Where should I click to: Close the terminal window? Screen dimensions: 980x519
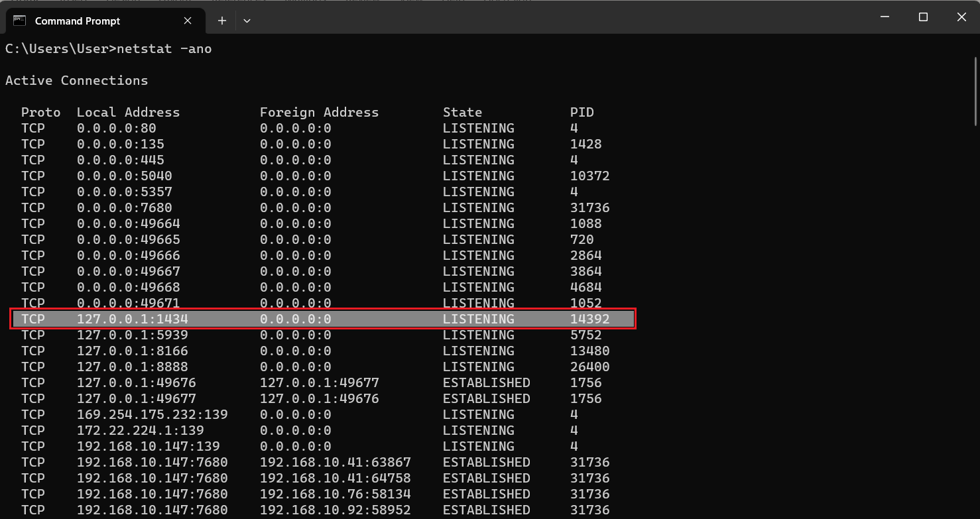[961, 17]
